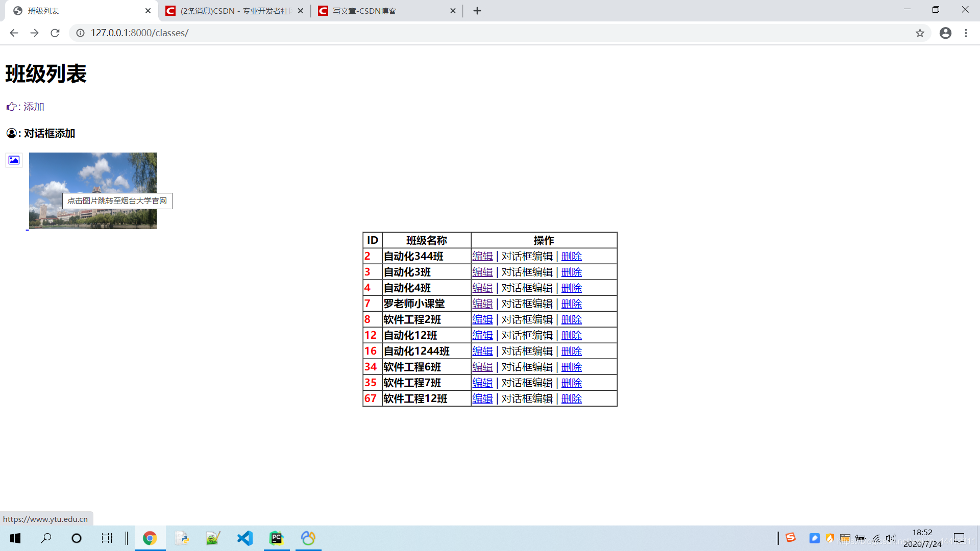This screenshot has width=980, height=551.
Task: Open the Chrome profile account icon
Action: coord(945,33)
